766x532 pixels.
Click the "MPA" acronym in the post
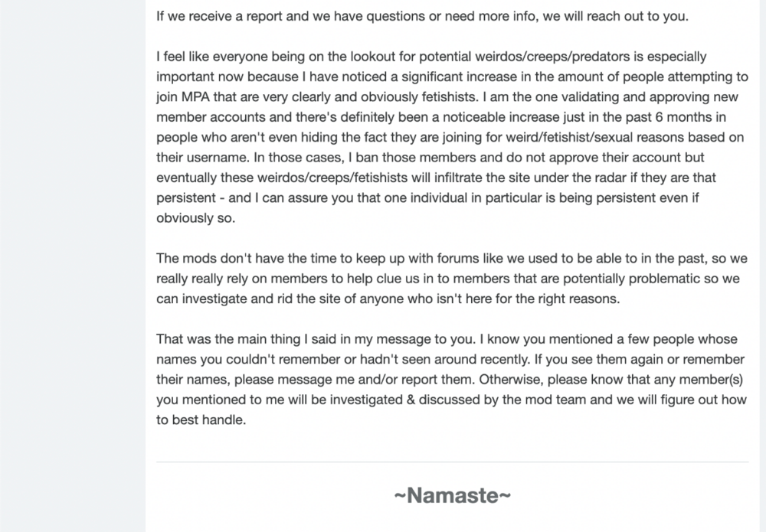click(x=195, y=97)
